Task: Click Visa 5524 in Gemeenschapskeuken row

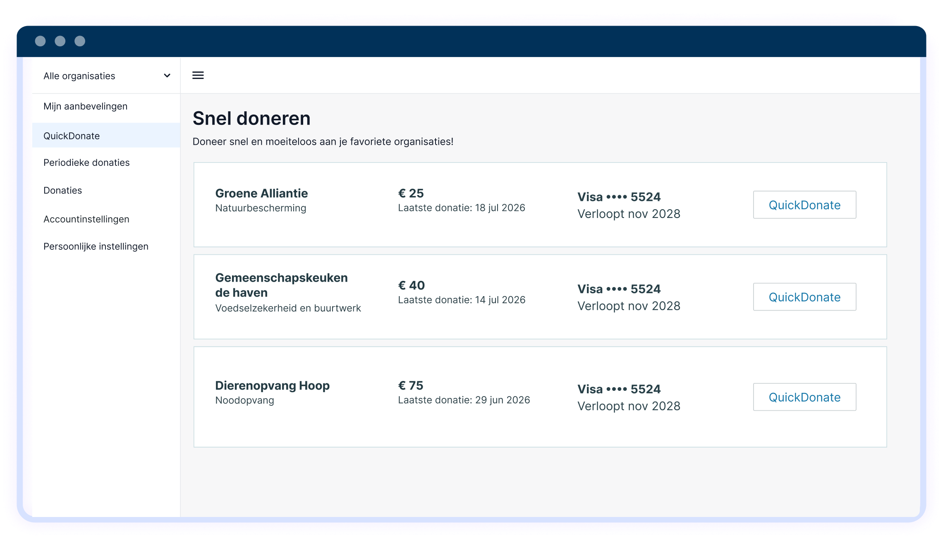Action: tap(619, 289)
